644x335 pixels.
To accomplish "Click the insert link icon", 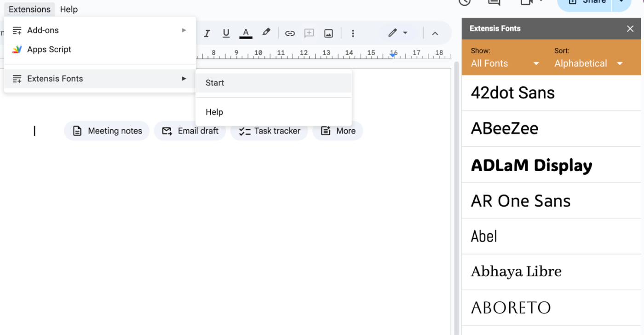I will pos(290,33).
